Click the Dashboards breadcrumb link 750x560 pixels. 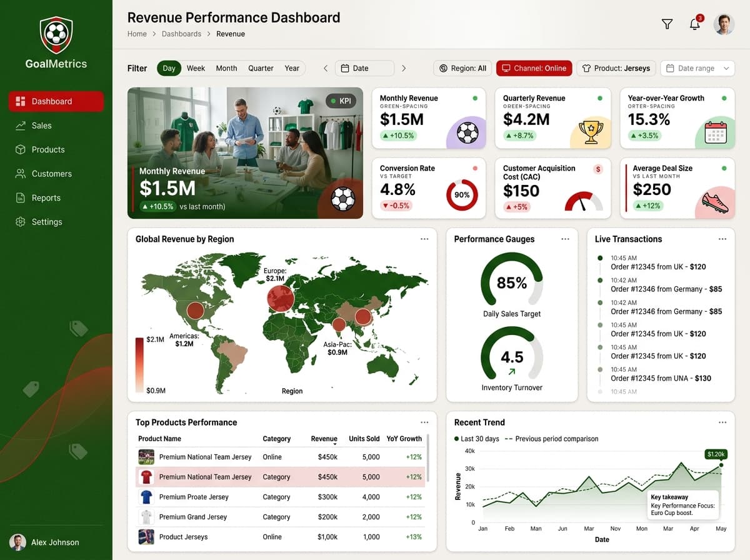[x=181, y=34]
